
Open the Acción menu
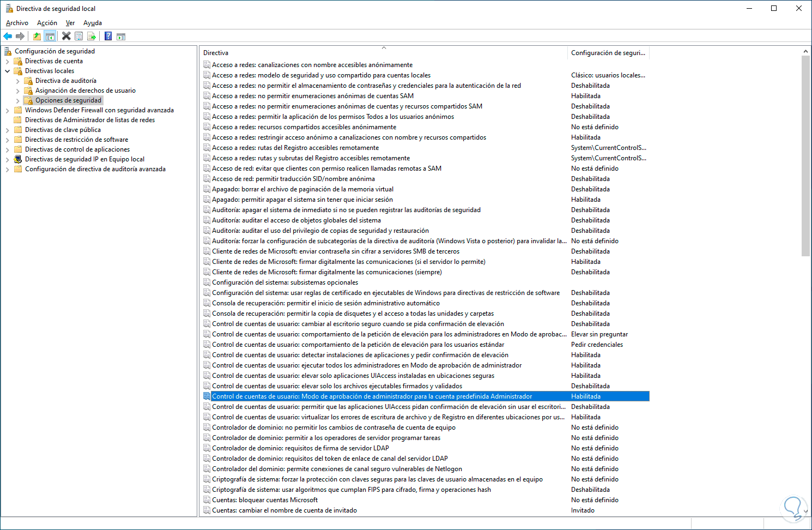tap(47, 23)
